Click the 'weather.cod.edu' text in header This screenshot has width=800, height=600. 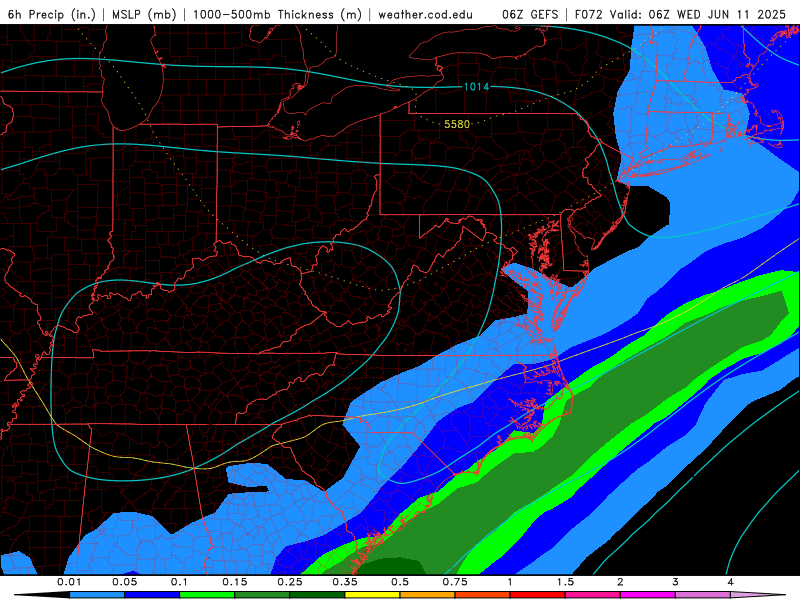(x=425, y=14)
